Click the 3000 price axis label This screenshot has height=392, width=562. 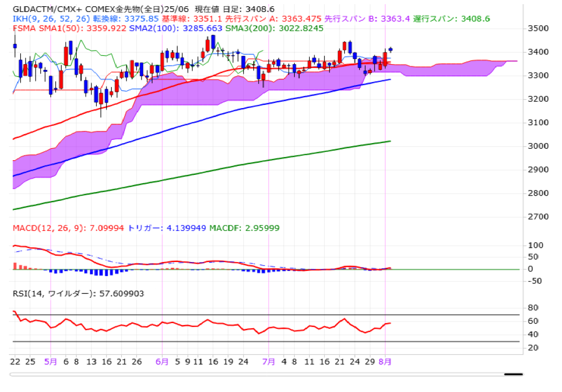tap(538, 146)
